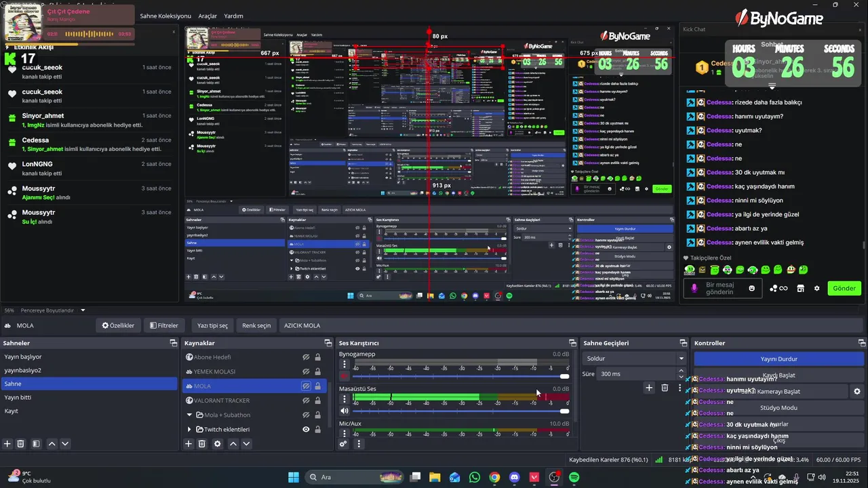Pop out the Kaynaklar dock panel
The width and height of the screenshot is (868, 488).
tap(328, 343)
